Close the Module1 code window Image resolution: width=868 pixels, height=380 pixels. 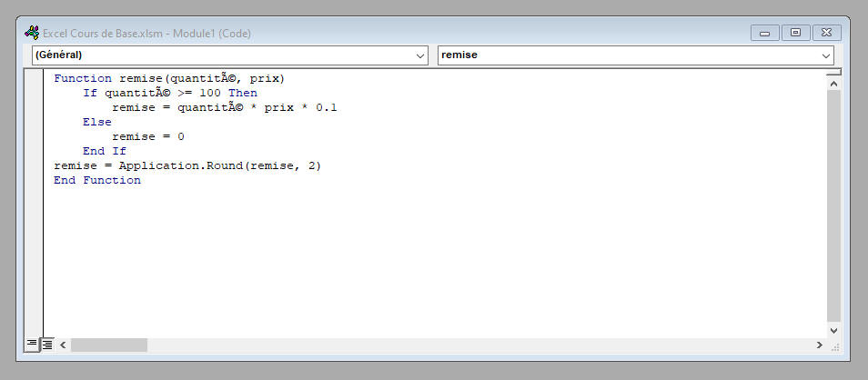[827, 34]
